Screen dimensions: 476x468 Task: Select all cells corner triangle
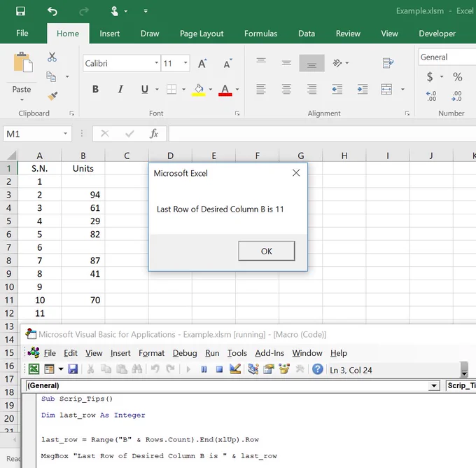11,156
